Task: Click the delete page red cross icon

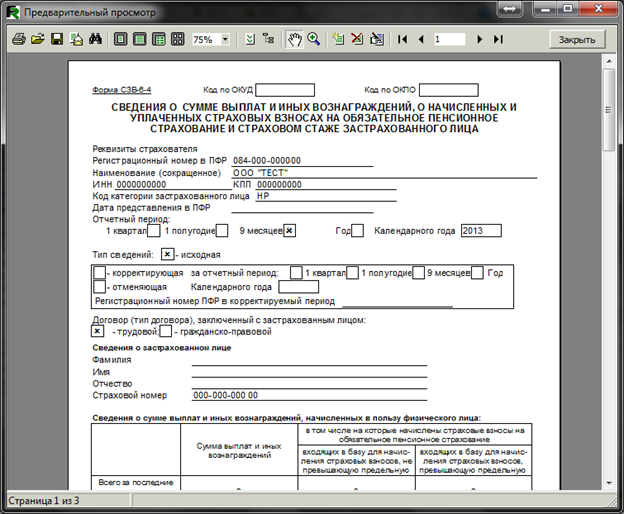Action: point(357,39)
